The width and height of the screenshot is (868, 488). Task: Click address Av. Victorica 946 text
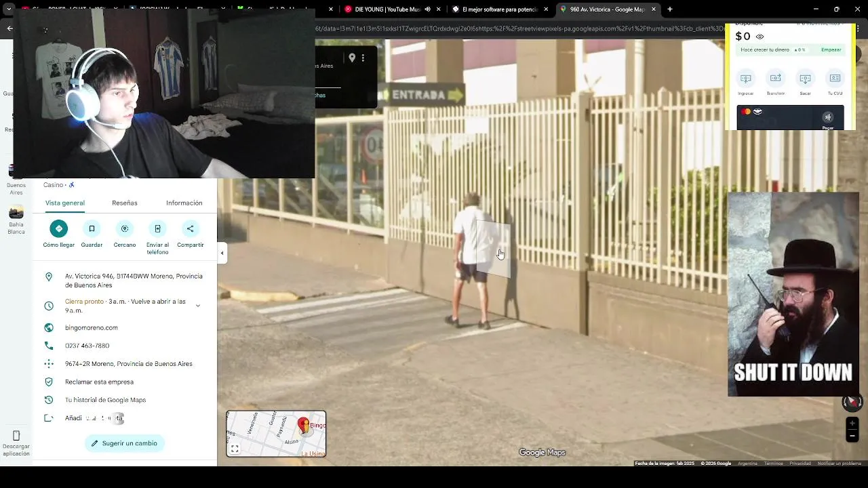tap(134, 281)
